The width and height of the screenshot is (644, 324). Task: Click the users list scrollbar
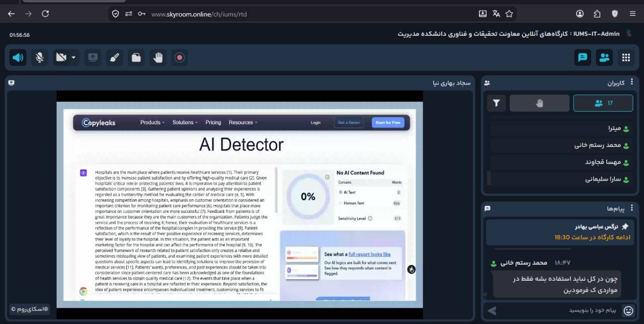[x=489, y=178]
